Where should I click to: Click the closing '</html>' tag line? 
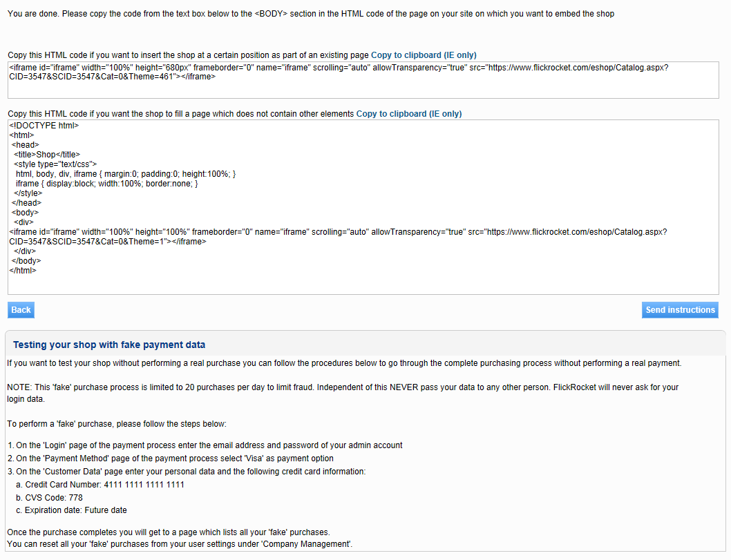(x=23, y=271)
